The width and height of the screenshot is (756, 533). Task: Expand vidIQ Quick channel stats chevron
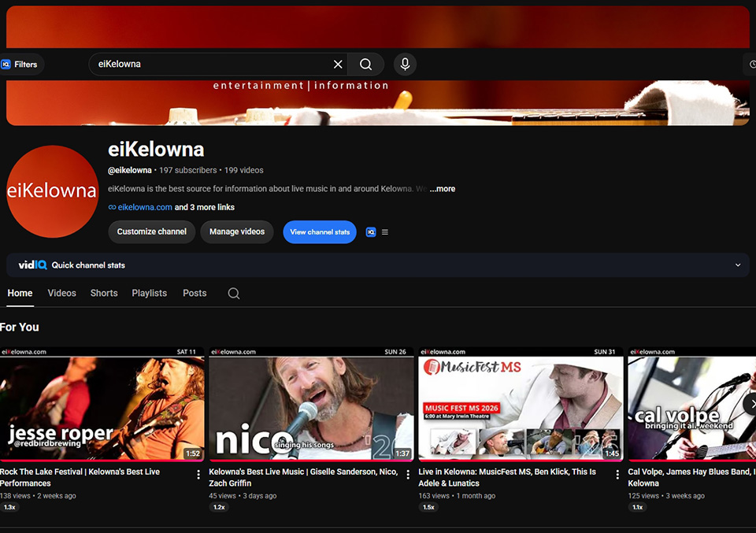tap(738, 265)
